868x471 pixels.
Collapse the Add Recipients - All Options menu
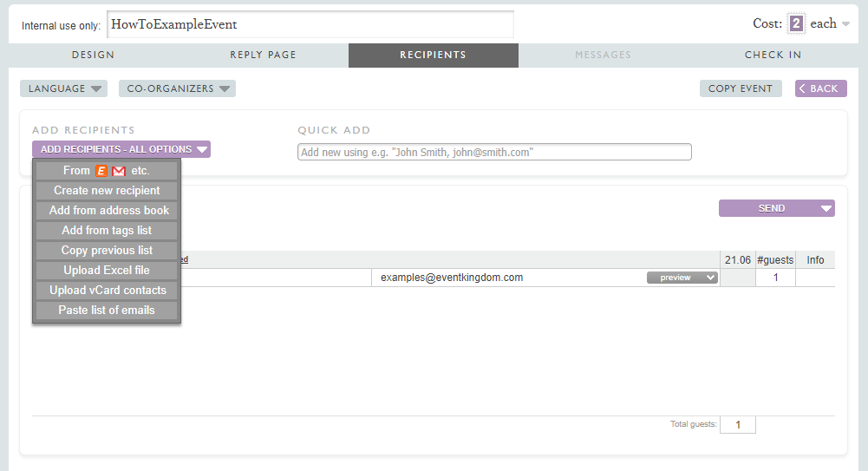[x=121, y=149]
